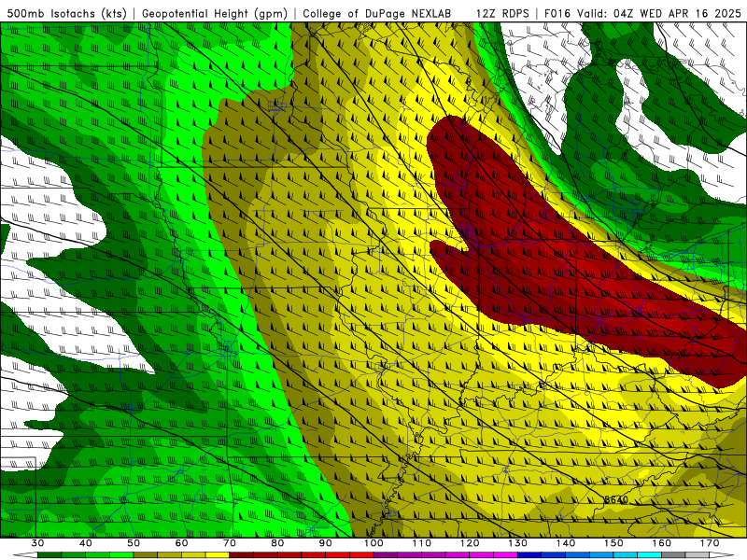Click the '150' value on the color scale
This screenshot has height=560, width=747.
pos(613,543)
